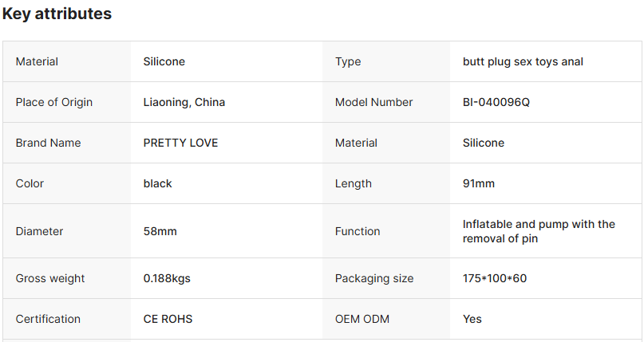The image size is (644, 342).
Task: Click the Packaging size label
Action: click(x=374, y=278)
